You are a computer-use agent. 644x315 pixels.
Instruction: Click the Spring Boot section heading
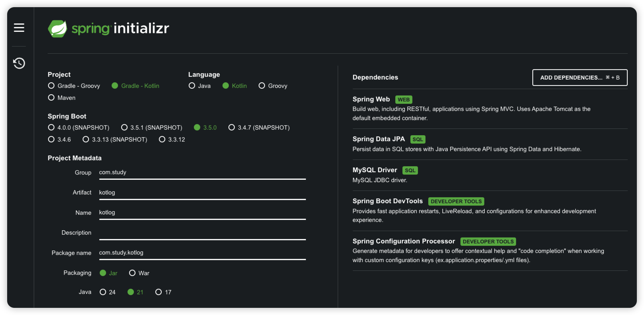pos(67,117)
